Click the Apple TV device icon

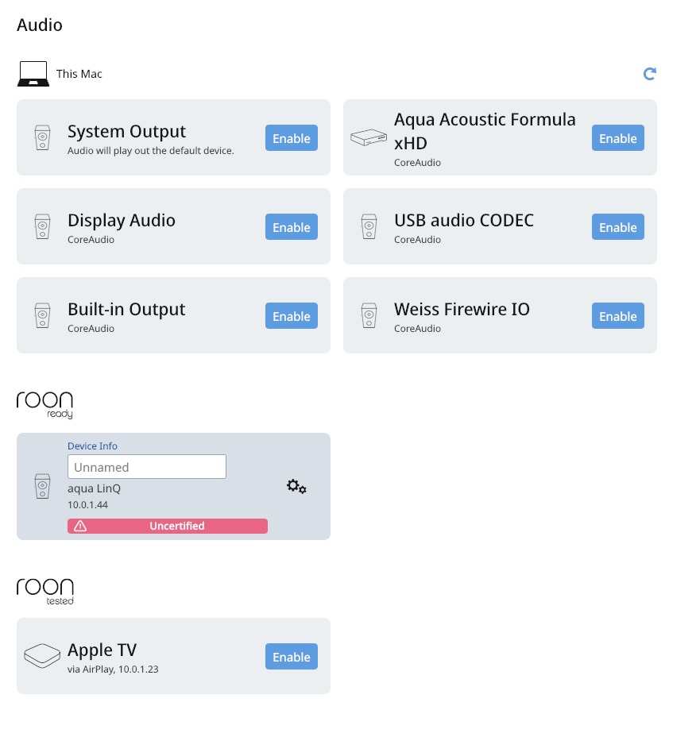42,656
